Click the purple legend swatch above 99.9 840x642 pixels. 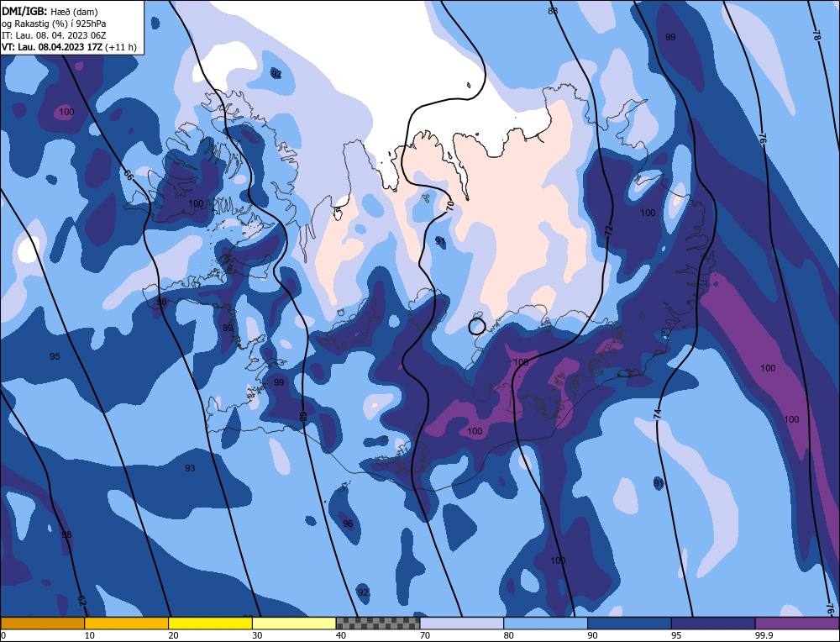tap(797, 624)
